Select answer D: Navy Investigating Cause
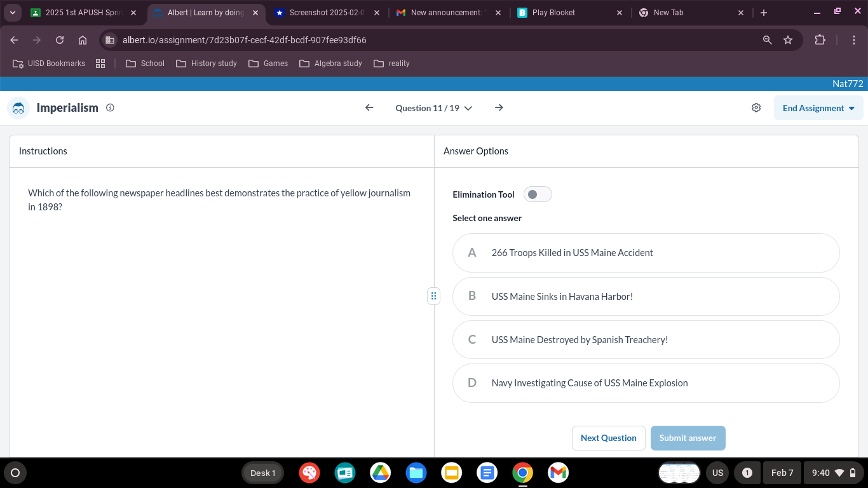868x488 pixels. point(646,383)
